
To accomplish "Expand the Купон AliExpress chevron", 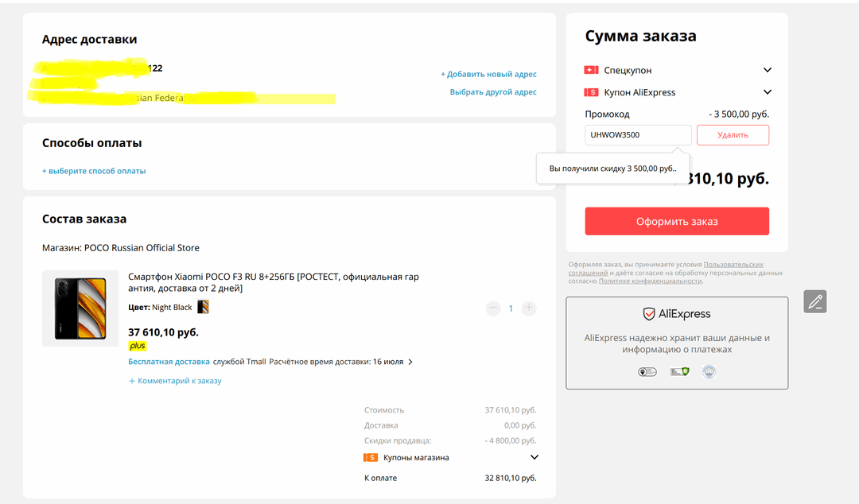I will [x=767, y=92].
